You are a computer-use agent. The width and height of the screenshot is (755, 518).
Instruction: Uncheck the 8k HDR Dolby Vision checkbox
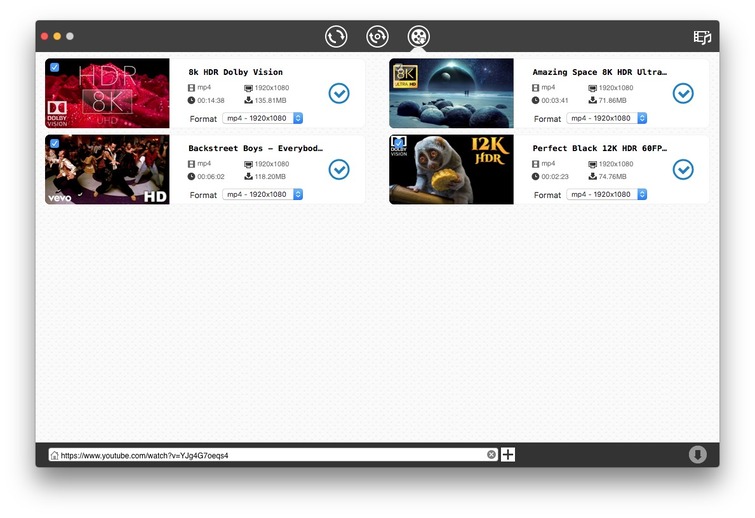point(54,67)
